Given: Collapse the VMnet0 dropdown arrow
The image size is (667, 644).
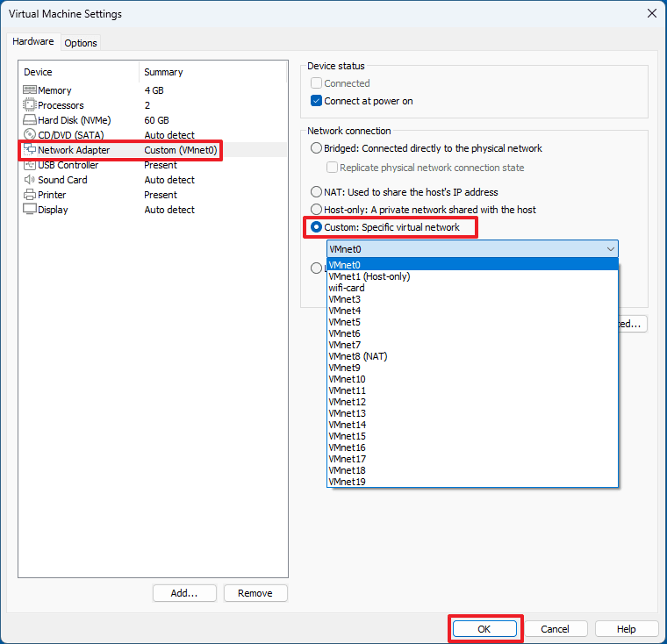Looking at the screenshot, I should (610, 249).
